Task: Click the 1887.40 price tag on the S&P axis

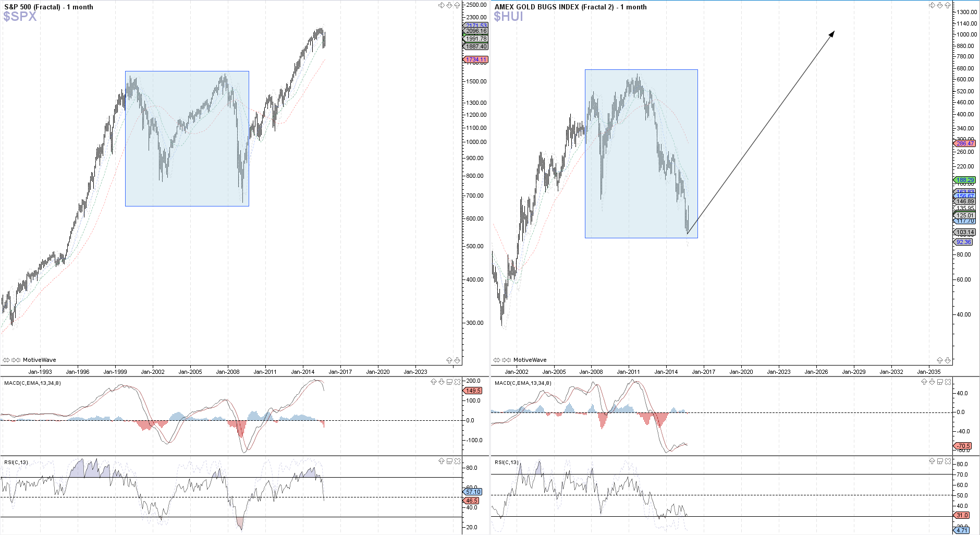Action: [475, 46]
